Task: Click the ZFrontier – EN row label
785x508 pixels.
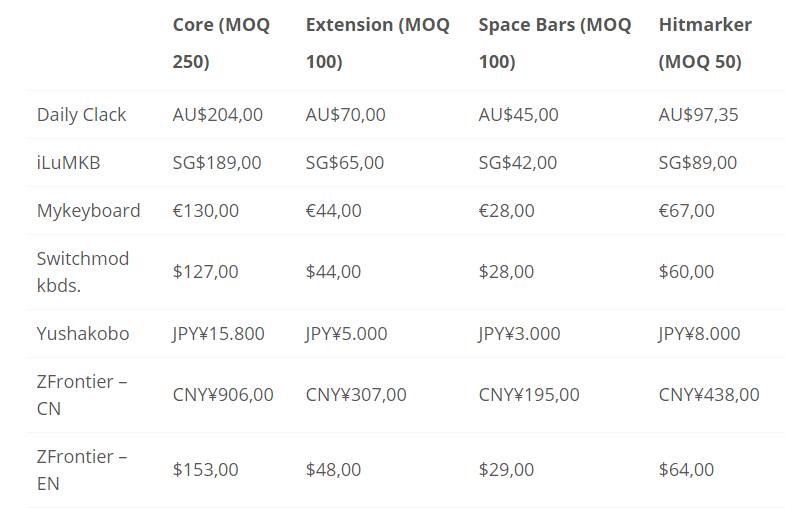Action: [x=82, y=470]
